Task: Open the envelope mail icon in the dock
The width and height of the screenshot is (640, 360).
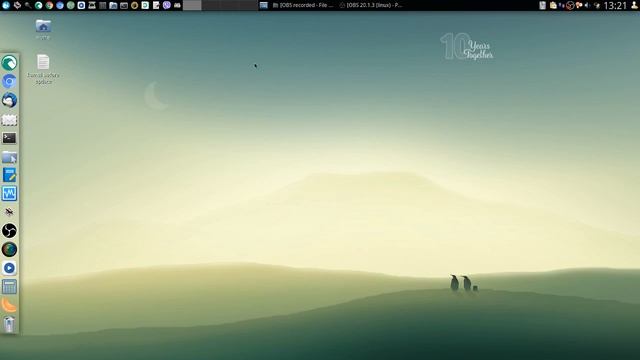Action: pos(9,120)
